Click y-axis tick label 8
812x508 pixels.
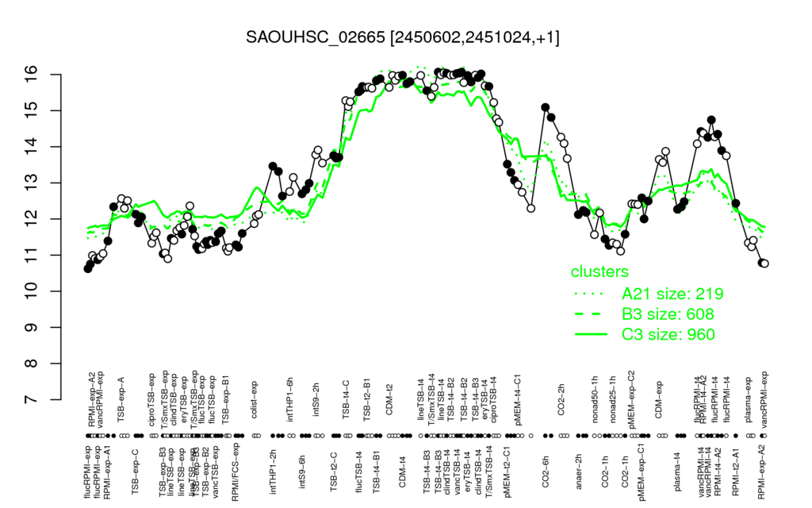(31, 364)
